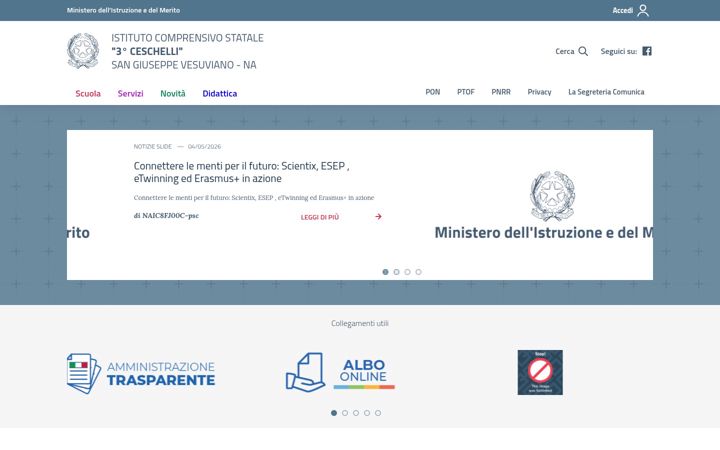The width and height of the screenshot is (720, 450).
Task: Open the Privacy link
Action: 539,92
